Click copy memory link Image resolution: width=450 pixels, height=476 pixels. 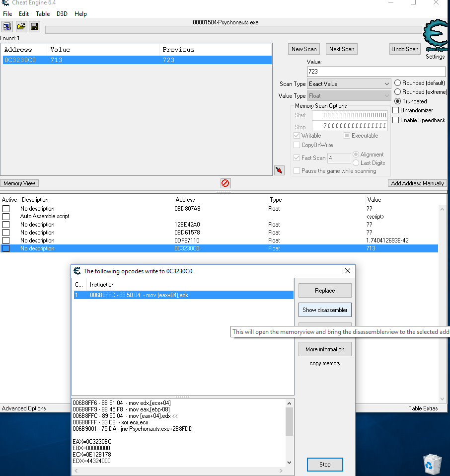coord(325,363)
